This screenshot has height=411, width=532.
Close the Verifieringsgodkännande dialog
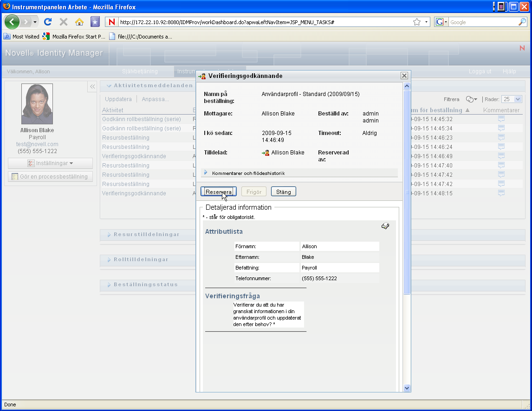pyautogui.click(x=404, y=76)
